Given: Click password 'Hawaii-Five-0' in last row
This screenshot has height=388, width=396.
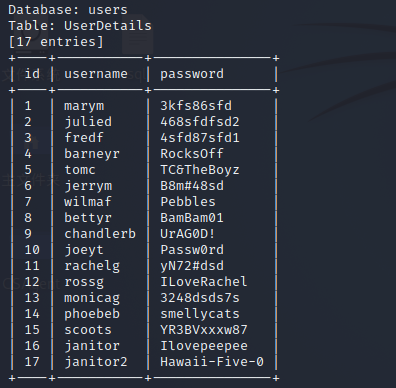Looking at the screenshot, I should click(x=212, y=362).
